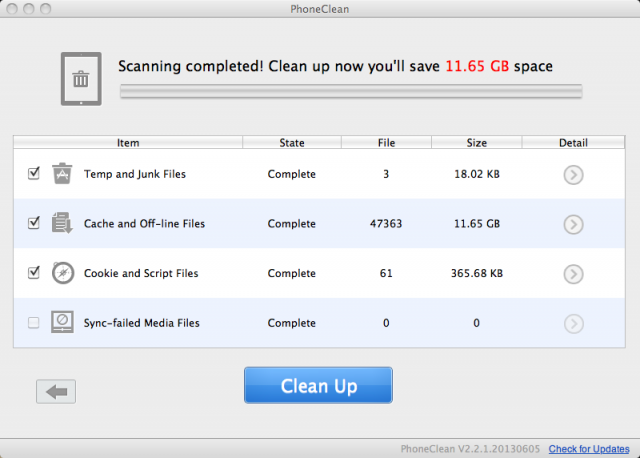Click the Sync-failed Media Files monitor icon
Screen dimensions: 640x458
(x=62, y=322)
